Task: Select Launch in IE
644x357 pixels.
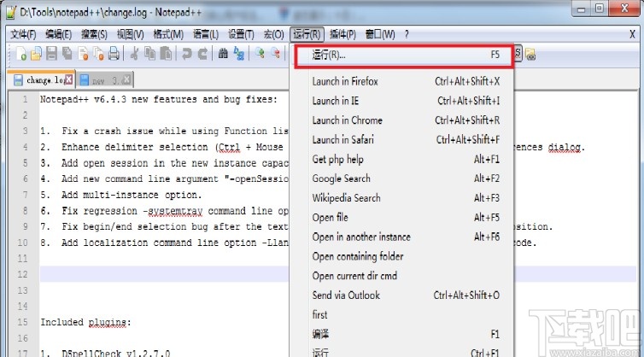Action: (x=401, y=101)
